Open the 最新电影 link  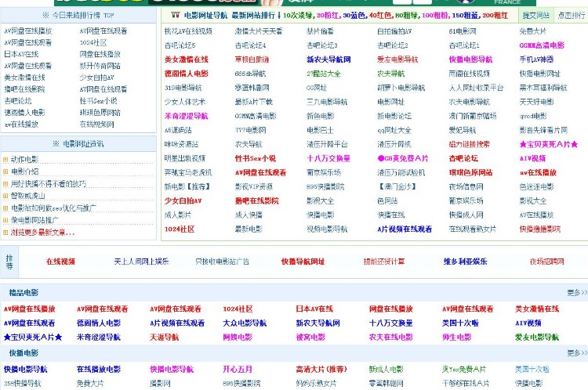tap(249, 229)
